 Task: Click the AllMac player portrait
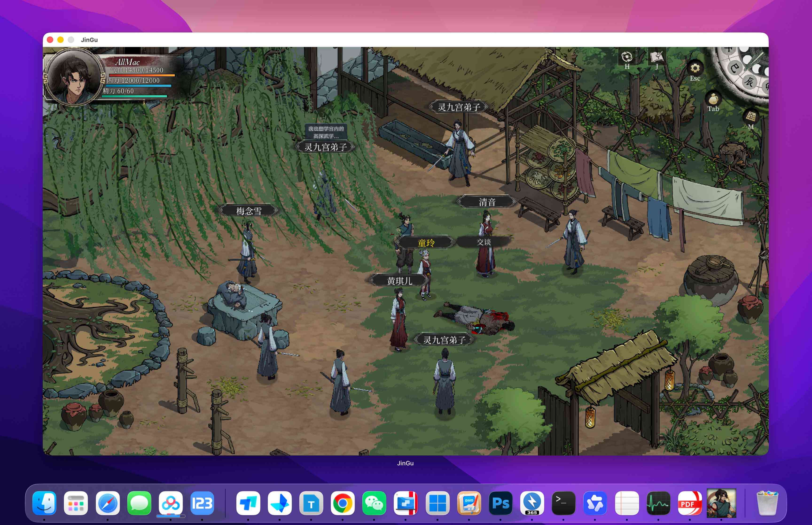coord(74,77)
